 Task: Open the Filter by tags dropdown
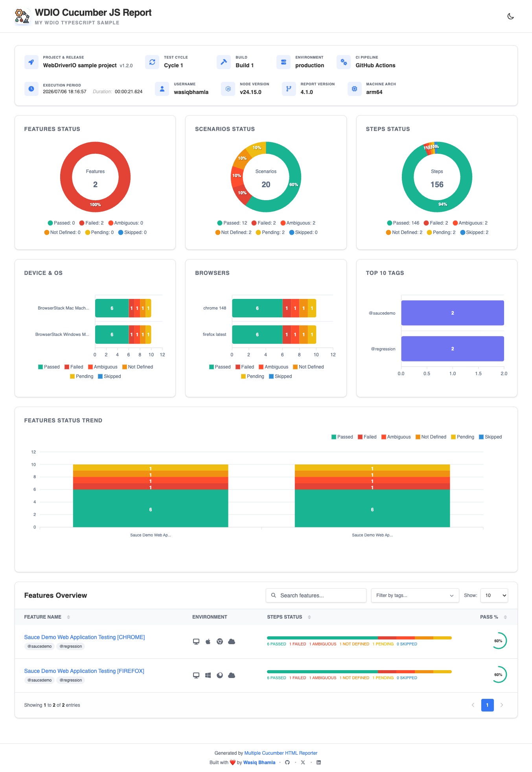pos(415,595)
